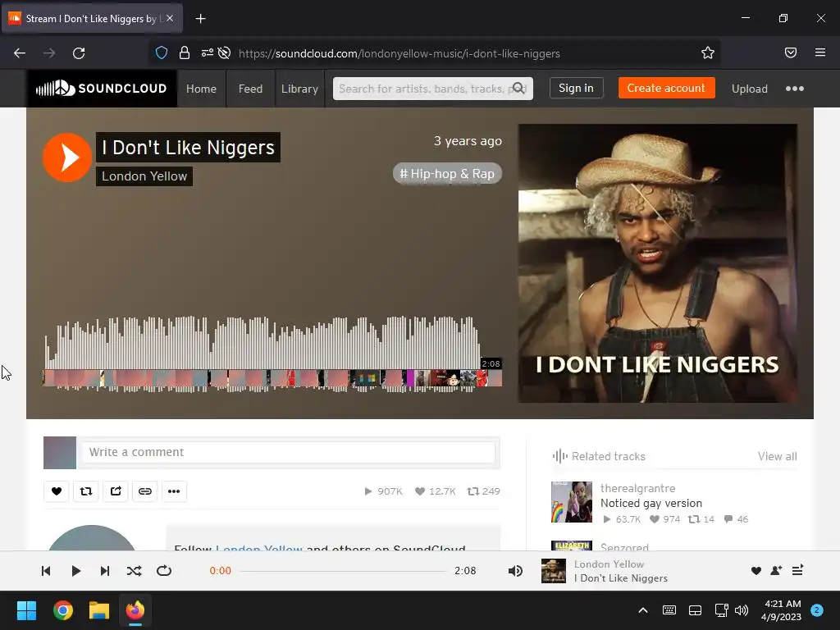Click View all next to Related tracks
The image size is (840, 630).
777,456
